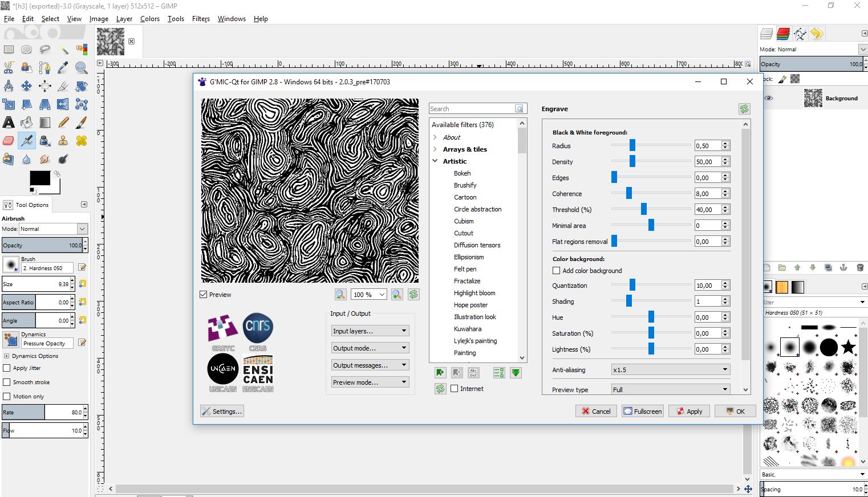This screenshot has height=497, width=868.
Task: Click the Threshold (%) slider handle
Action: pos(644,210)
